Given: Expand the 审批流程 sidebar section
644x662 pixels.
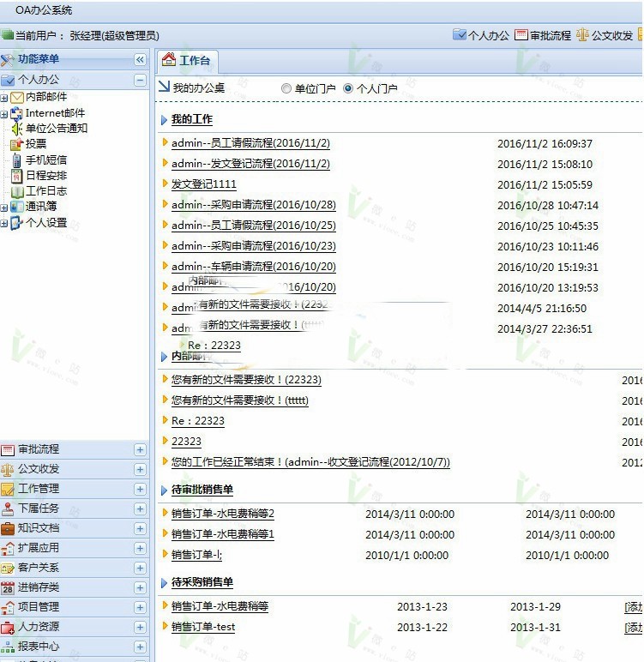Looking at the screenshot, I should 140,449.
